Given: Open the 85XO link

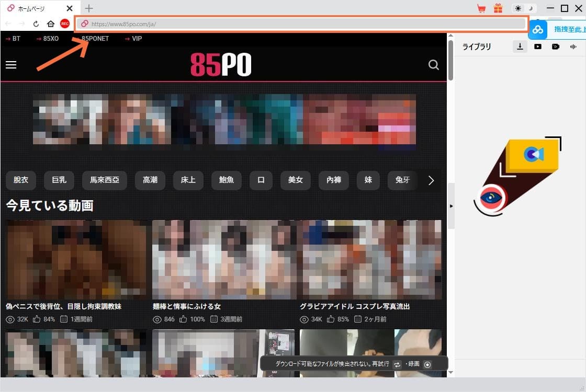Looking at the screenshot, I should tap(48, 39).
